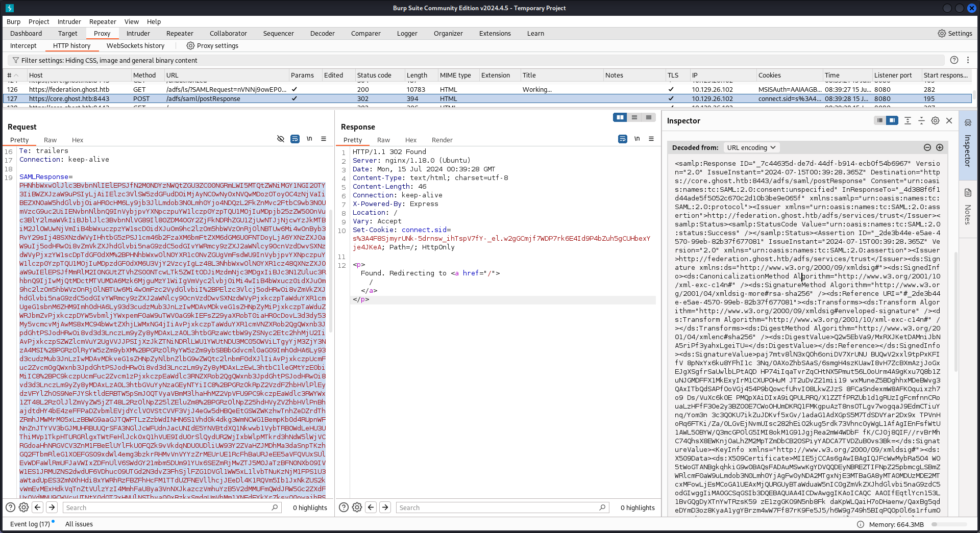Select side-by-side request/response layout
The height and width of the screenshot is (533, 980).
click(620, 117)
